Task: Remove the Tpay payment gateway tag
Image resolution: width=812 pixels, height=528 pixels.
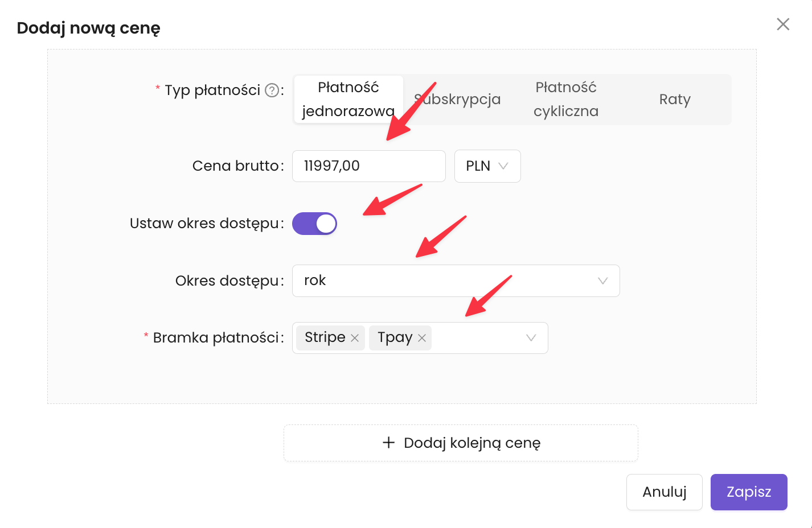Action: pos(422,338)
